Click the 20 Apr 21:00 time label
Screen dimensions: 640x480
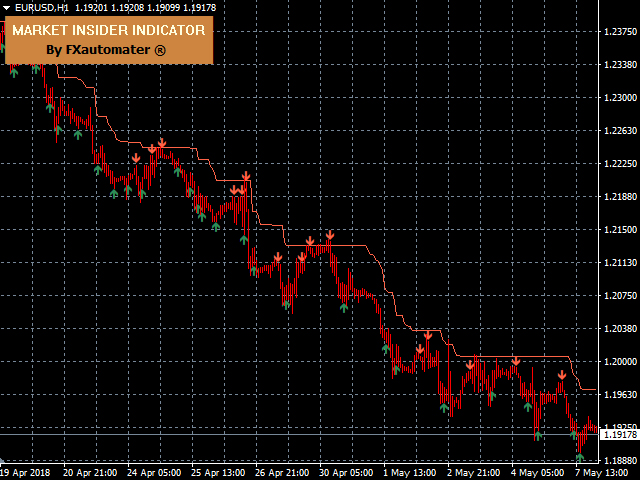pos(90,473)
